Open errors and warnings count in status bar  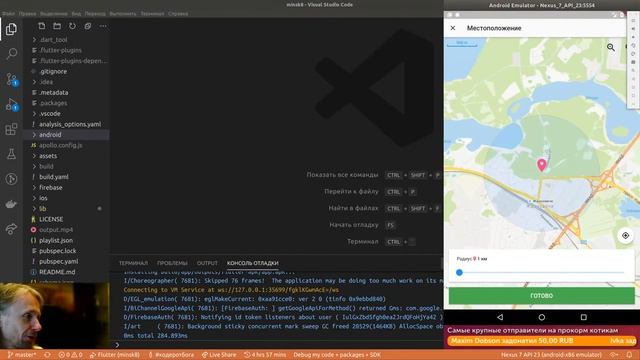[70, 355]
